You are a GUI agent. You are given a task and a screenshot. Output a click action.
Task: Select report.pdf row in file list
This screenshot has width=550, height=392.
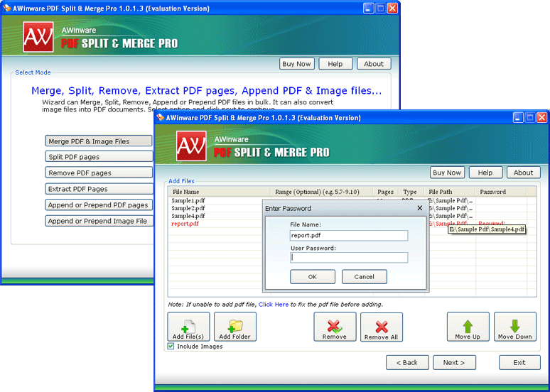point(185,224)
